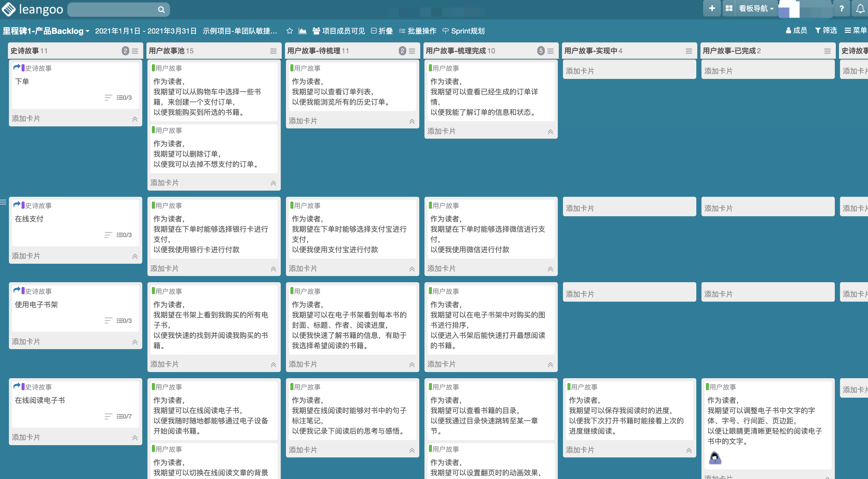Open the notifications bell
The image size is (868, 479).
coord(860,9)
